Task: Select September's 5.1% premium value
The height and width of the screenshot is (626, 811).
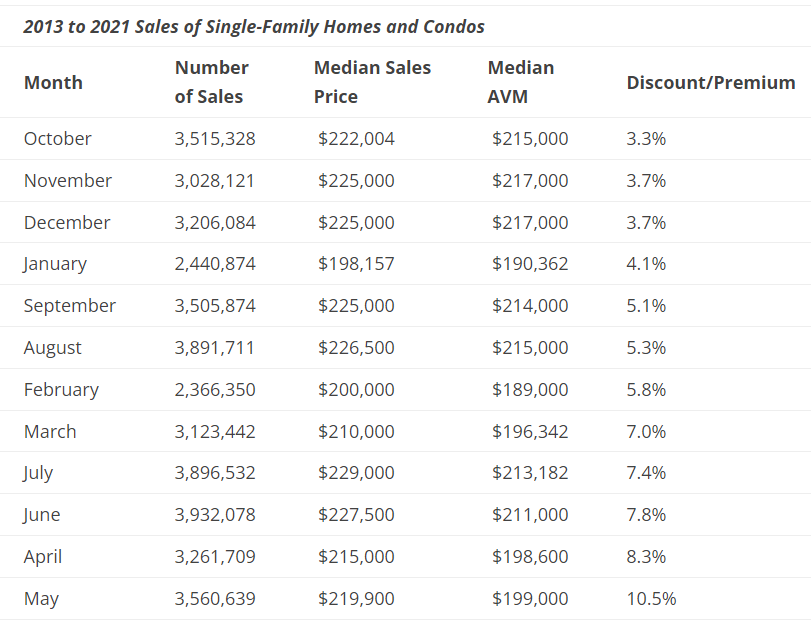Action: click(646, 306)
